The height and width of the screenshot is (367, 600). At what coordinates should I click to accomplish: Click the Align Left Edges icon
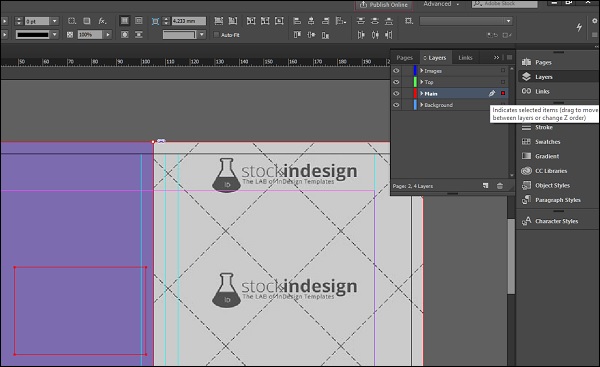click(297, 21)
